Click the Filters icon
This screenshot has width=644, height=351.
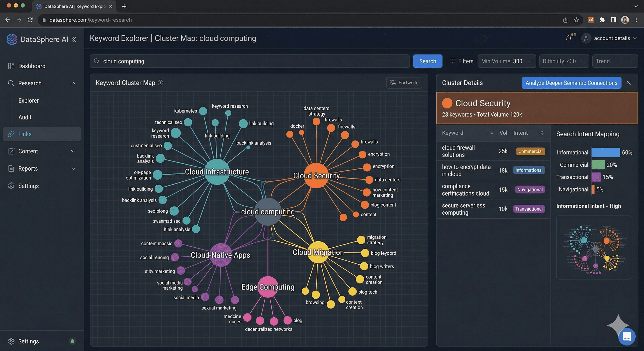pos(453,61)
